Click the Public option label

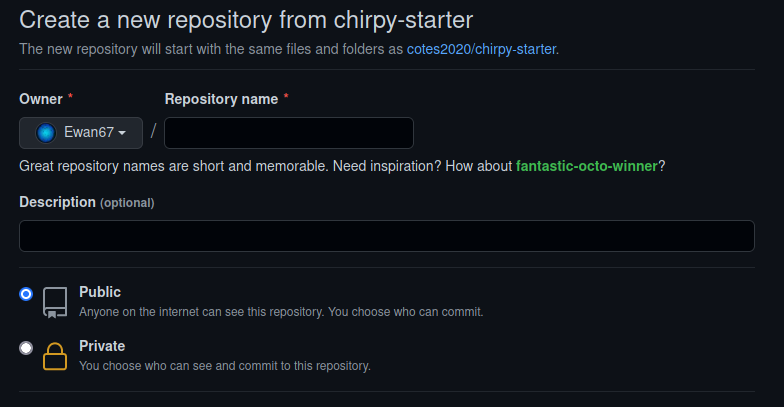click(100, 292)
